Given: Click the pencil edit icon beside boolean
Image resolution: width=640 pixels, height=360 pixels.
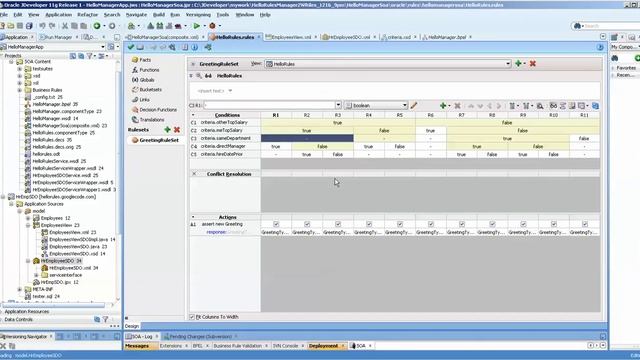Looking at the screenshot, I should (x=414, y=105).
